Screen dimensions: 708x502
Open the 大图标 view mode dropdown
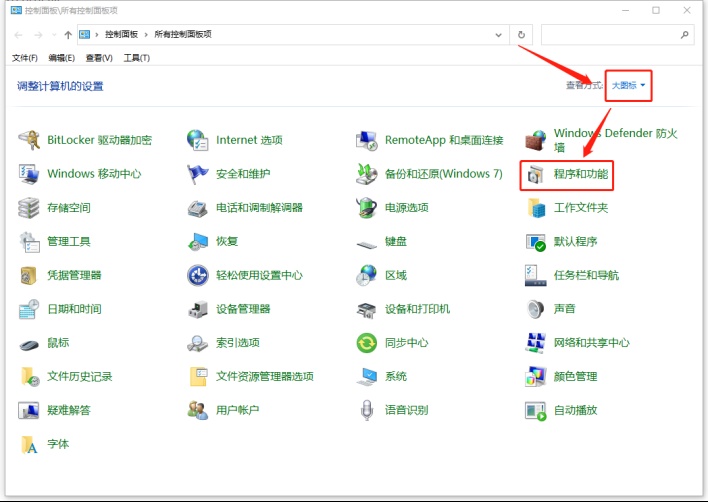pos(628,85)
